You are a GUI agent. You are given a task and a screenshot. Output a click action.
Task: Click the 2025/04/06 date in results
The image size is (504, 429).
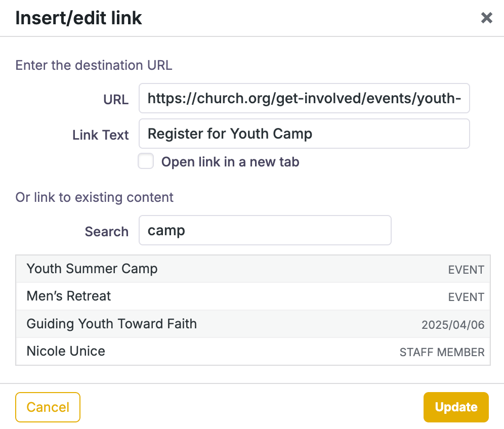pyautogui.click(x=453, y=325)
